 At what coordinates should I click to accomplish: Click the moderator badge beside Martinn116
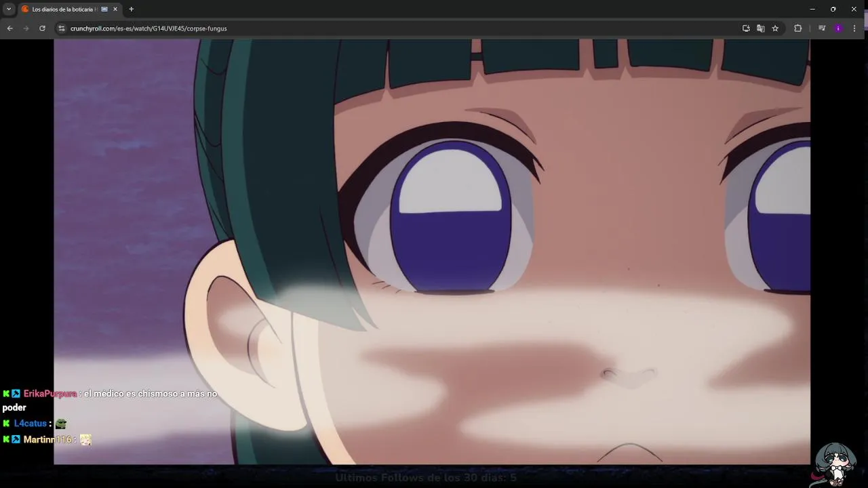point(16,440)
